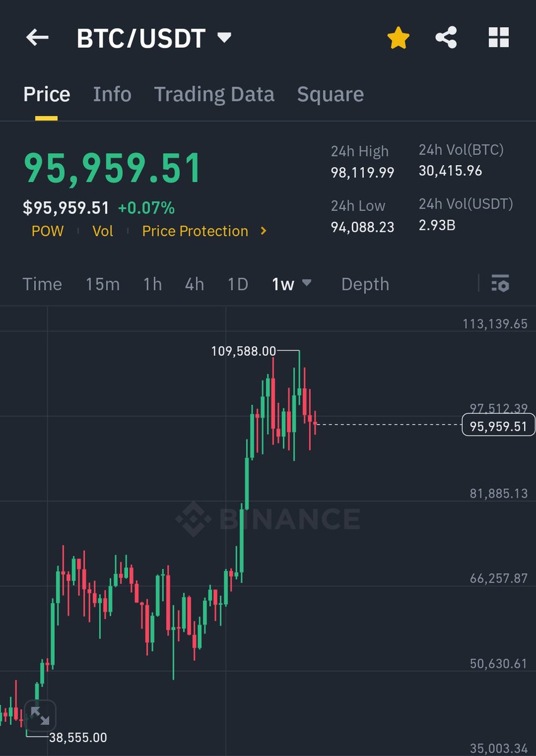The width and height of the screenshot is (536, 756).
Task: Tap the 109,588.00 high marker label
Action: point(243,351)
